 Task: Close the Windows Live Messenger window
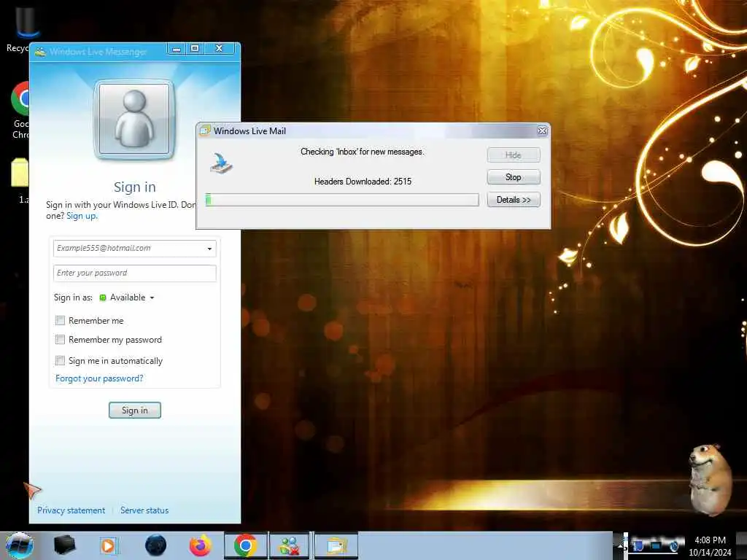tap(219, 49)
